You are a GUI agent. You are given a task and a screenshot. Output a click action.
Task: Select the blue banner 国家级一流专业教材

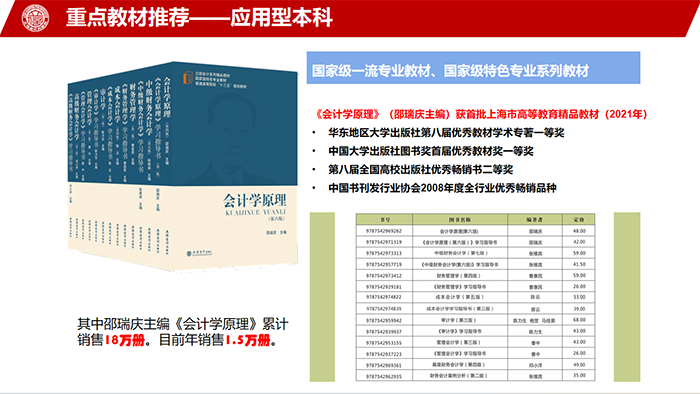(473, 68)
